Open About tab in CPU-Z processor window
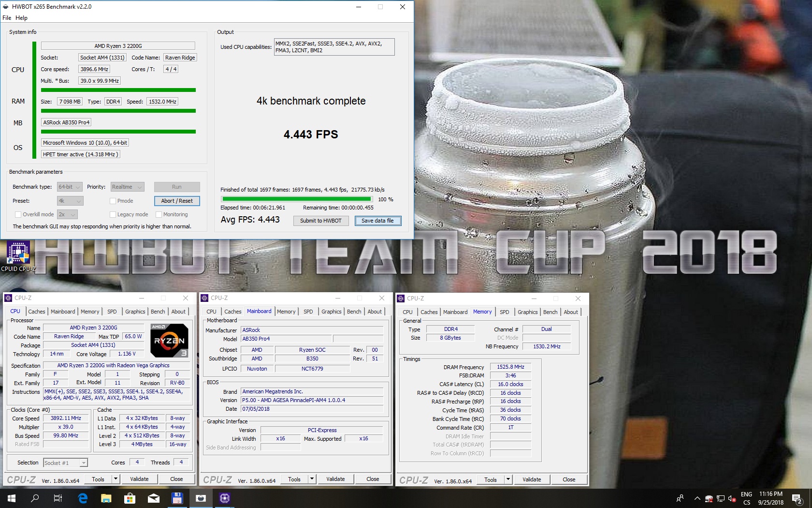 [178, 312]
